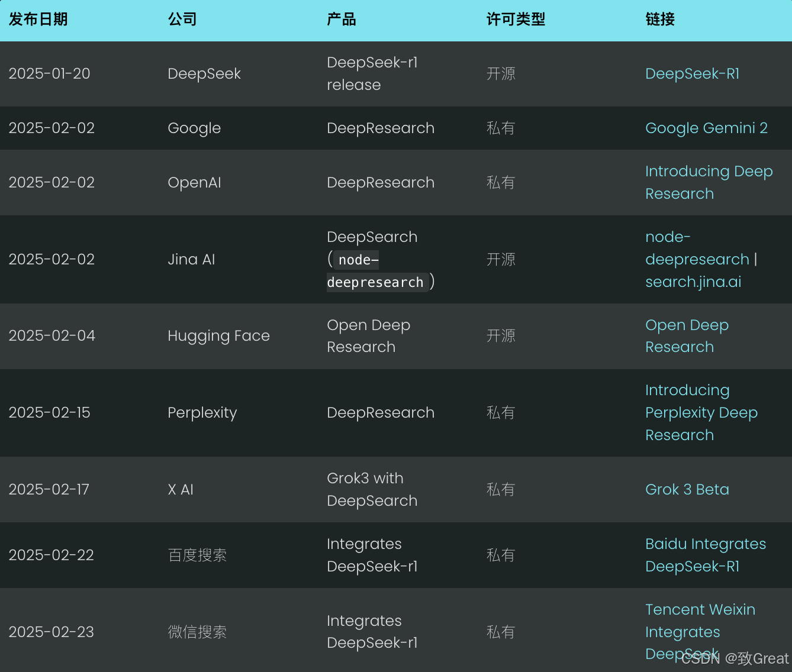Viewport: 792px width, 672px height.
Task: Click the 产品 column header
Action: (x=342, y=20)
